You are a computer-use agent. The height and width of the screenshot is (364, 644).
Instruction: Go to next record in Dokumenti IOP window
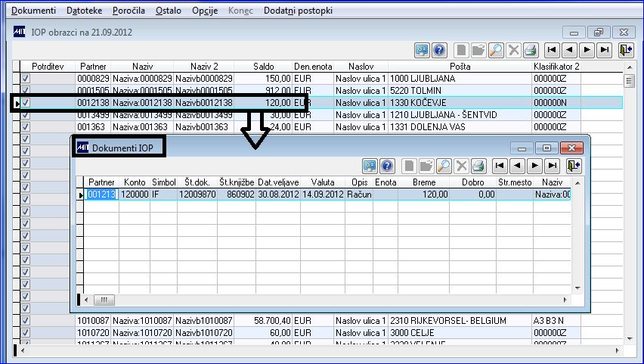tap(534, 166)
